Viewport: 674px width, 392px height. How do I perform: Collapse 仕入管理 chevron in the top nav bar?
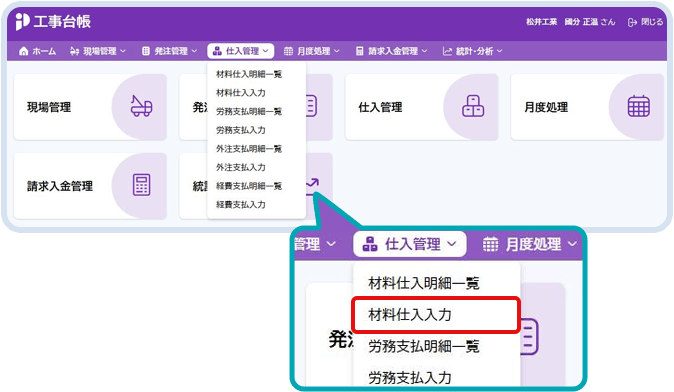pyautogui.click(x=266, y=51)
